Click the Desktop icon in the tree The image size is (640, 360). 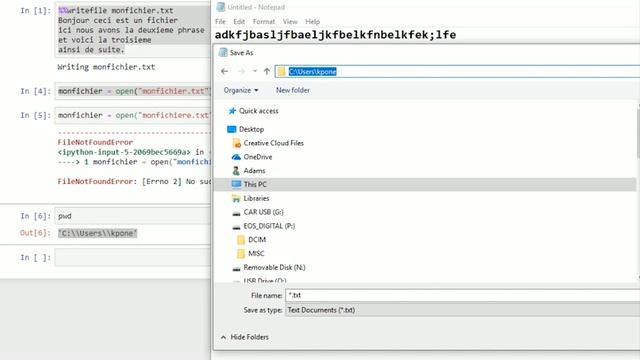(231, 129)
